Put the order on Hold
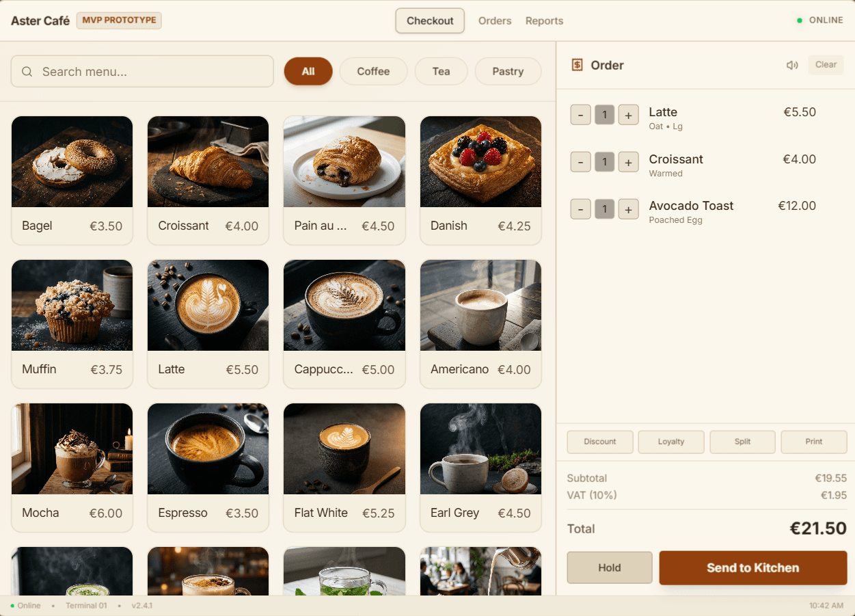 pos(610,567)
